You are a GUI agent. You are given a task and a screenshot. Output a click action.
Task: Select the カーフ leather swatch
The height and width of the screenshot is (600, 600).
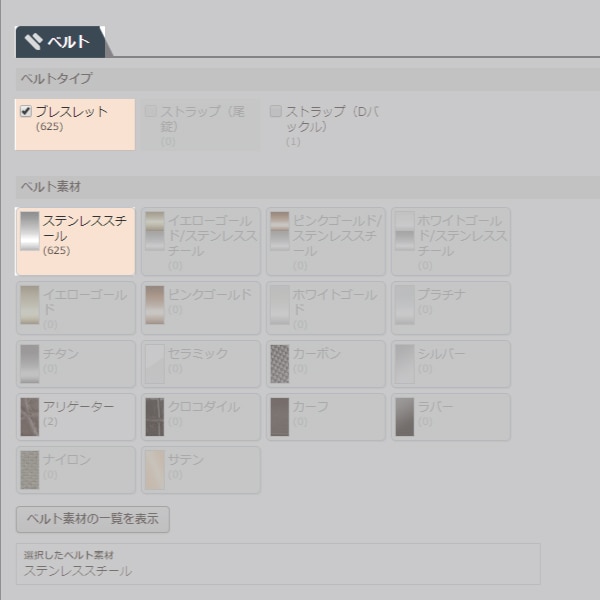click(x=280, y=417)
